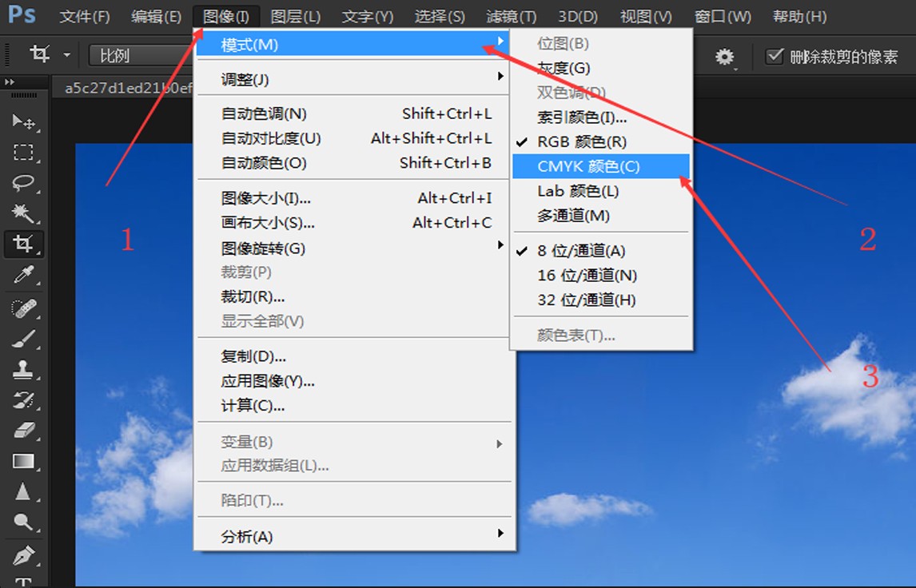The height and width of the screenshot is (588, 916).
Task: Expand the toolbox with double-arrow
Action: coord(10,82)
